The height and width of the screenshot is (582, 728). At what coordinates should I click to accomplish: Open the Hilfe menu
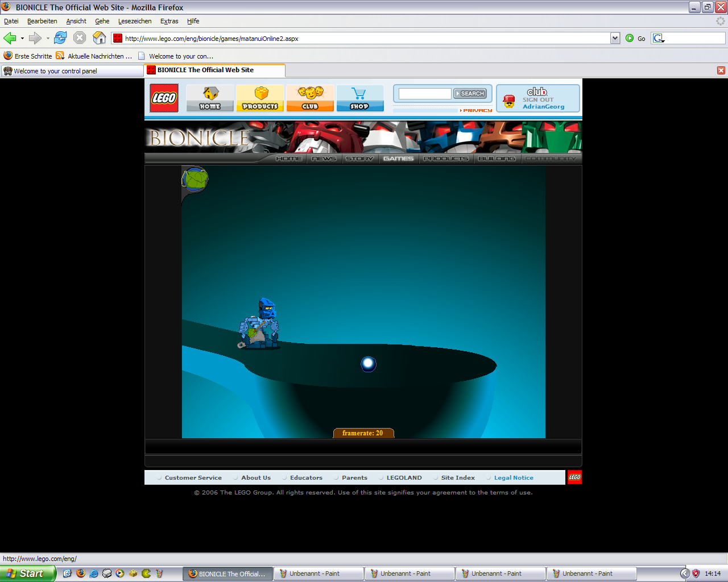[x=193, y=21]
